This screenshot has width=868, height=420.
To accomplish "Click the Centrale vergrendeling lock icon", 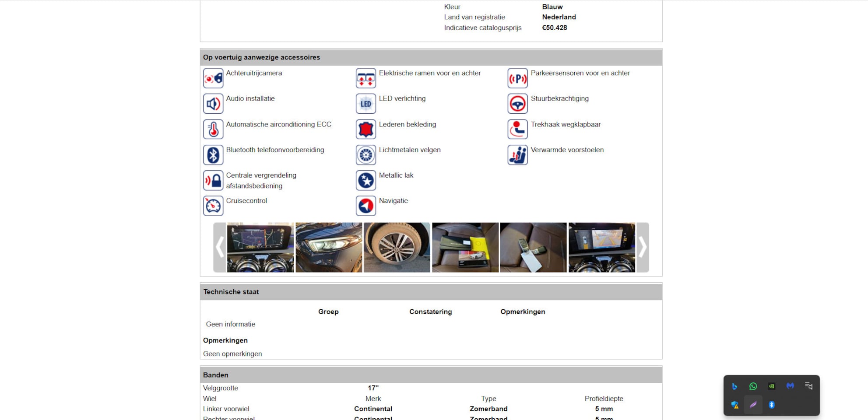I will [x=213, y=180].
